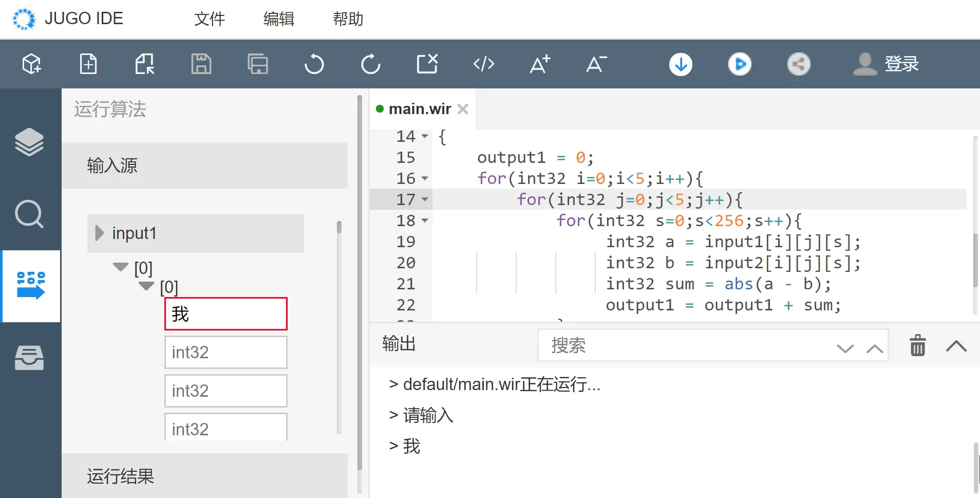Click the 输出 panel label
Viewport: 980px width, 498px height.
(x=399, y=343)
